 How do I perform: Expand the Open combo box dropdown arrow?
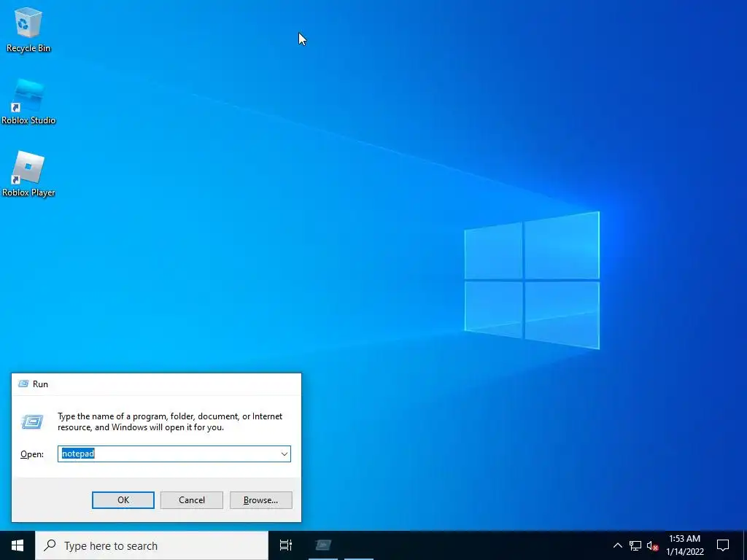285,454
